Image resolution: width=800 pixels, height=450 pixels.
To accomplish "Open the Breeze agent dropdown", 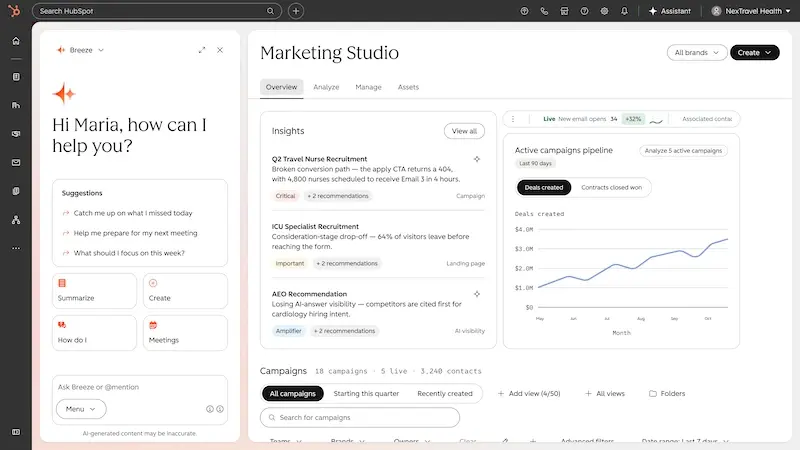I will (x=81, y=50).
